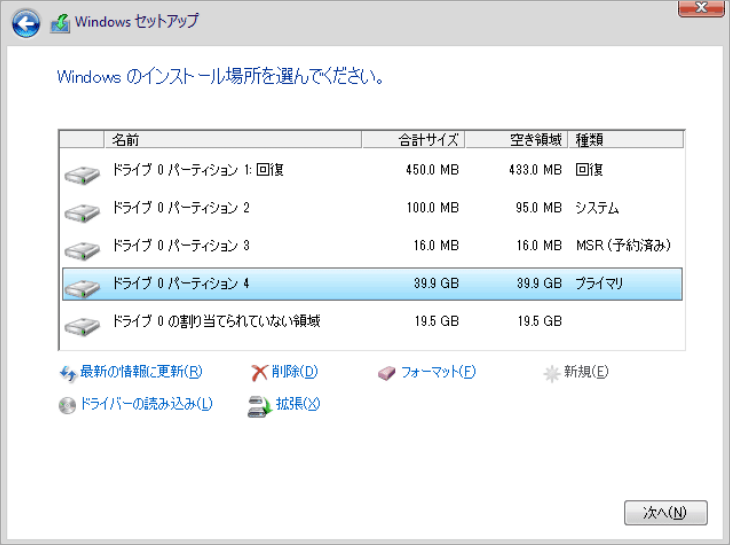Close the Windows Setup window
The width and height of the screenshot is (730, 545).
(x=701, y=8)
